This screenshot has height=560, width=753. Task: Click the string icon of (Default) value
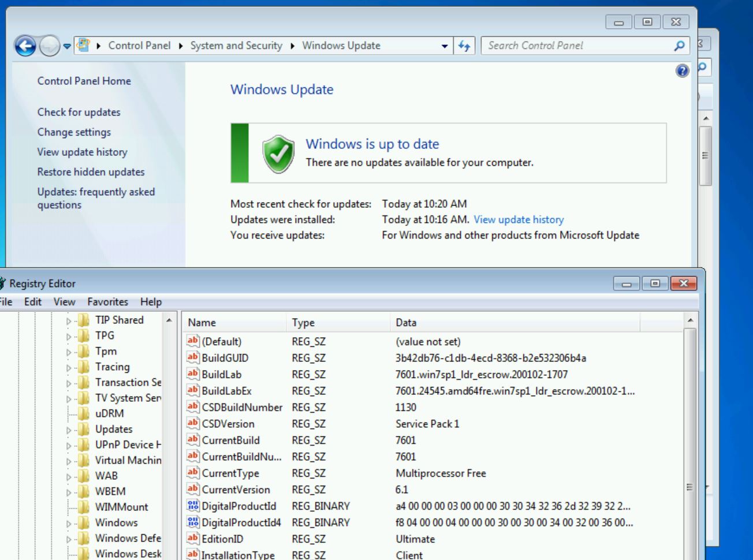coord(193,341)
